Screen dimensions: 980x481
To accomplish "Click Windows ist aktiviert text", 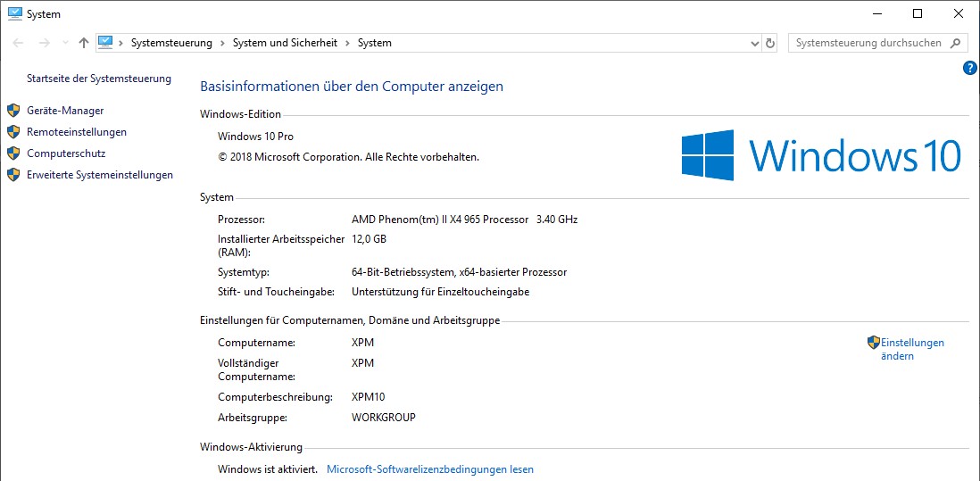I will [268, 469].
